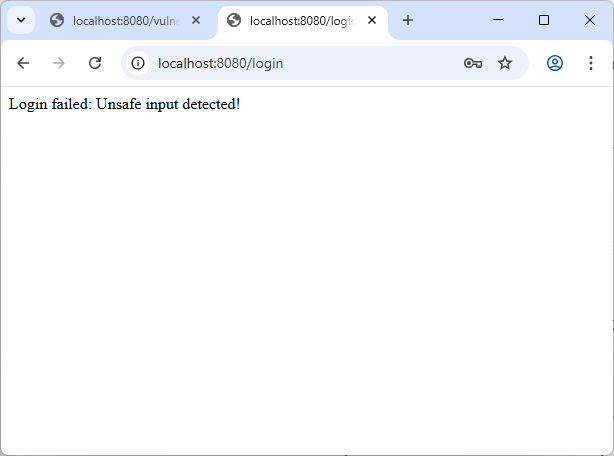Minimize the Chrome window
The image size is (614, 456).
coord(498,20)
